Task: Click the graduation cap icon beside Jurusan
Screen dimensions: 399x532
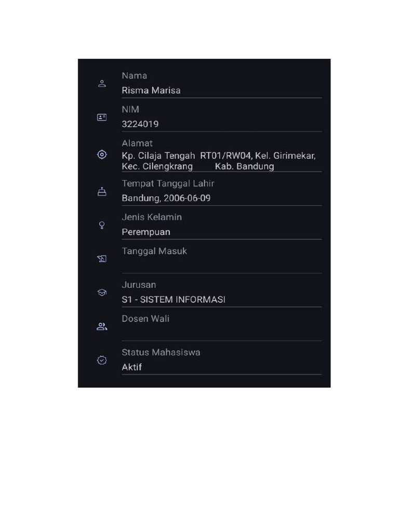Action: [x=102, y=292]
